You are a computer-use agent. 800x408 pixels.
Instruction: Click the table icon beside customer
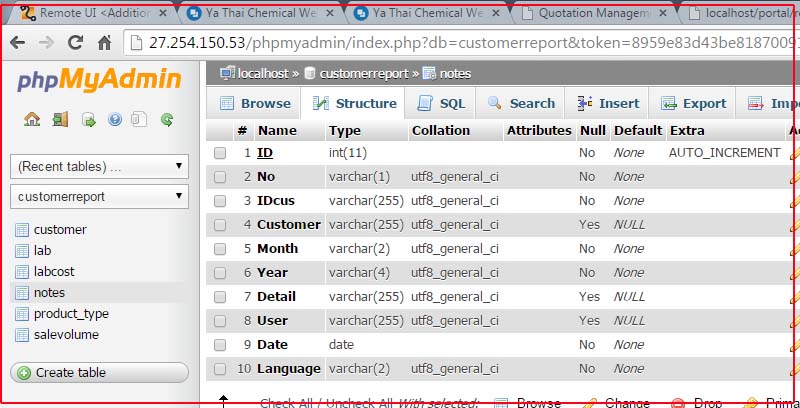pos(22,230)
